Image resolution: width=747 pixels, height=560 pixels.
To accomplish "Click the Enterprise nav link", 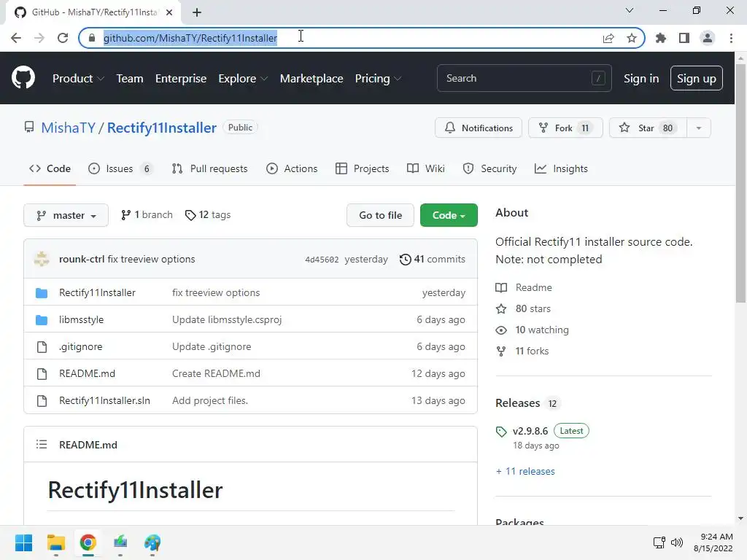I will [181, 79].
